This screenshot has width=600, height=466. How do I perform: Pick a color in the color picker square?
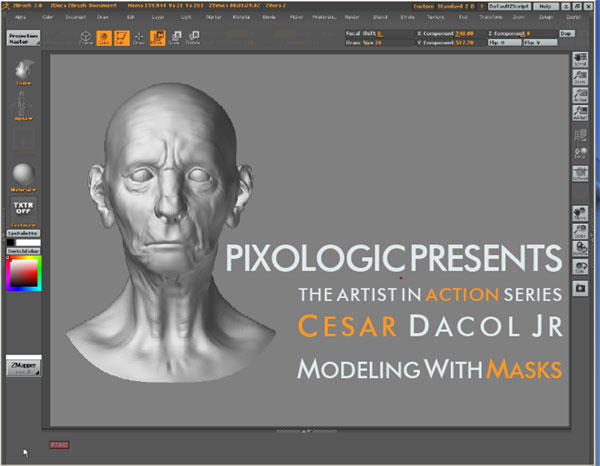[x=24, y=274]
